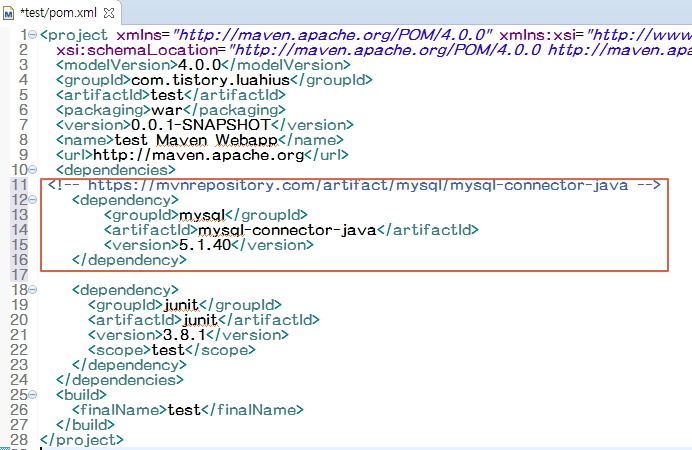
Task: Collapse the project element fold toggle on line 1
Action: (x=33, y=35)
